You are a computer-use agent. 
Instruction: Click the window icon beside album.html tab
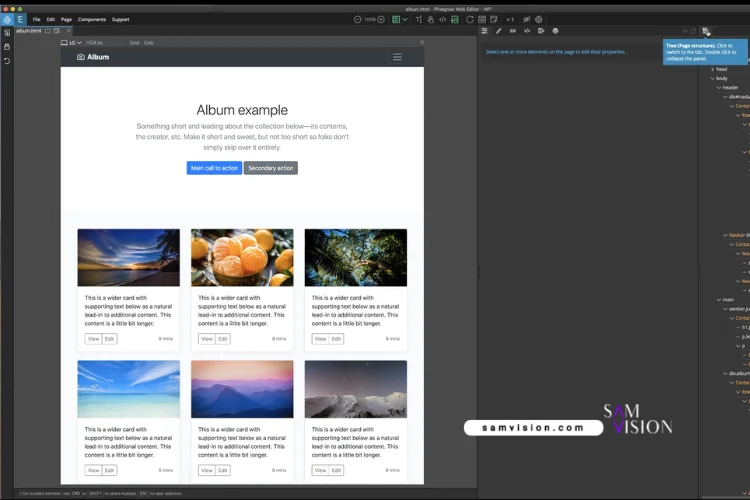56,31
